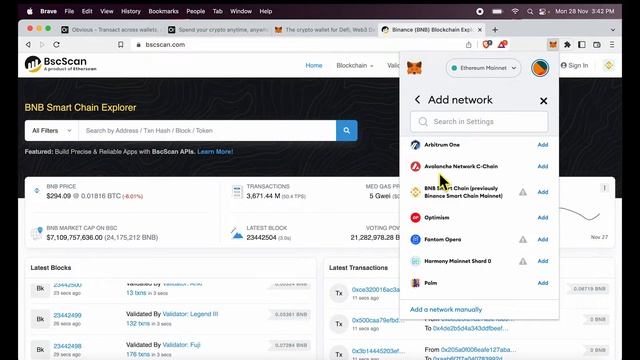This screenshot has width=640, height=360.
Task: Add Fantom Opera network
Action: [542, 240]
